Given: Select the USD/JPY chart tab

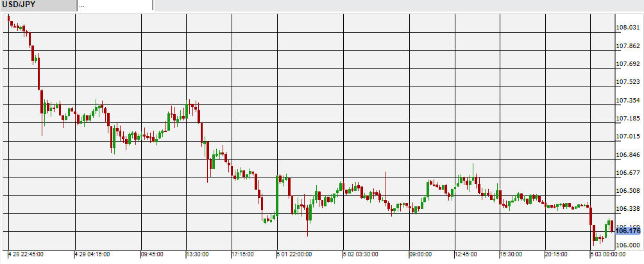Looking at the screenshot, I should click(37, 6).
